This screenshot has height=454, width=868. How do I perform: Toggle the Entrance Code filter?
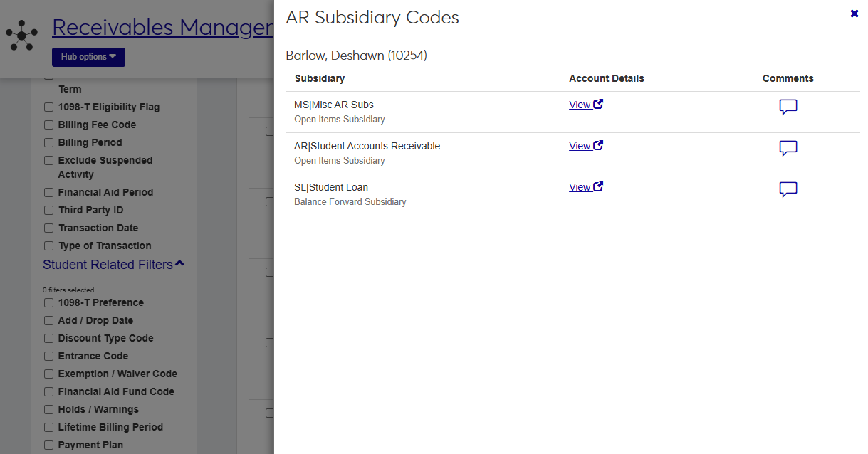pos(48,356)
